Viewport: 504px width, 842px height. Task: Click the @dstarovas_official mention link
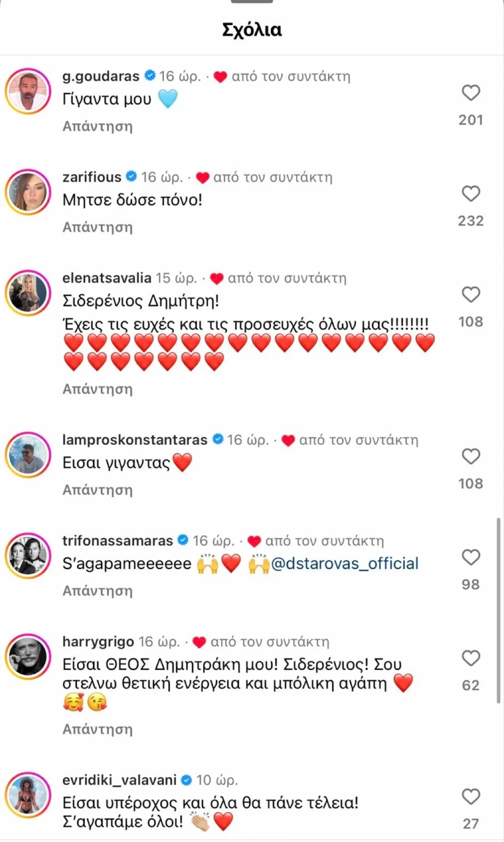coord(345,563)
